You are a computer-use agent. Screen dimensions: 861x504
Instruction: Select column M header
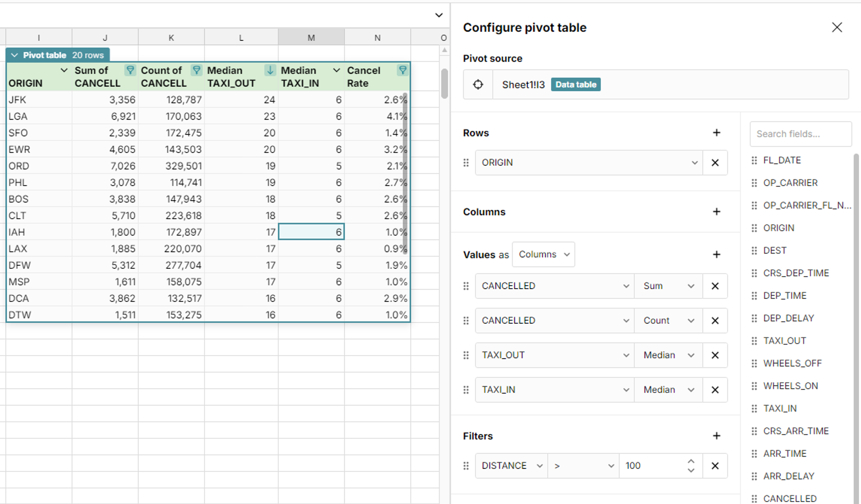(x=311, y=37)
